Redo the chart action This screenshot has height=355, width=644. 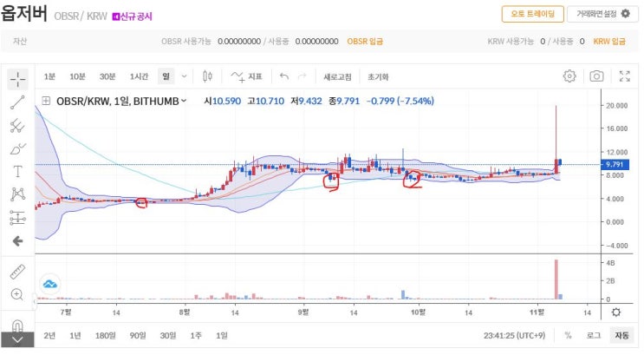[302, 76]
